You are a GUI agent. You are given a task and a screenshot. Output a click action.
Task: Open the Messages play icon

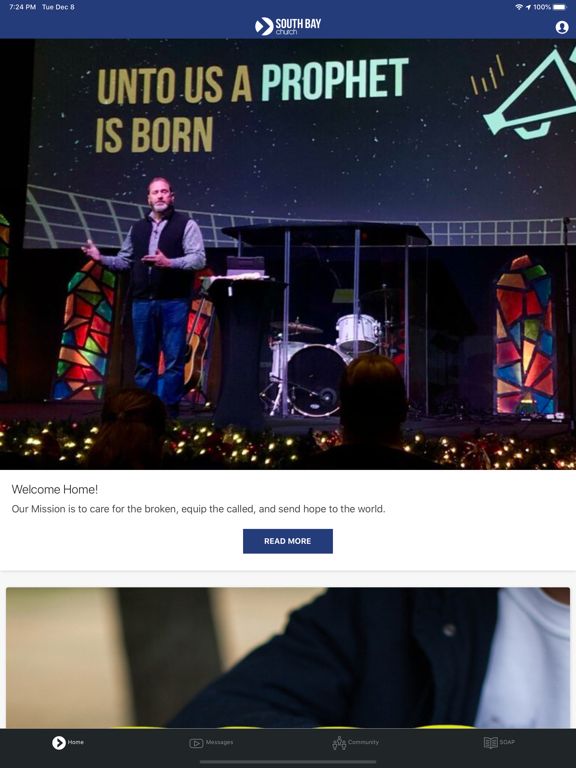pyautogui.click(x=196, y=743)
